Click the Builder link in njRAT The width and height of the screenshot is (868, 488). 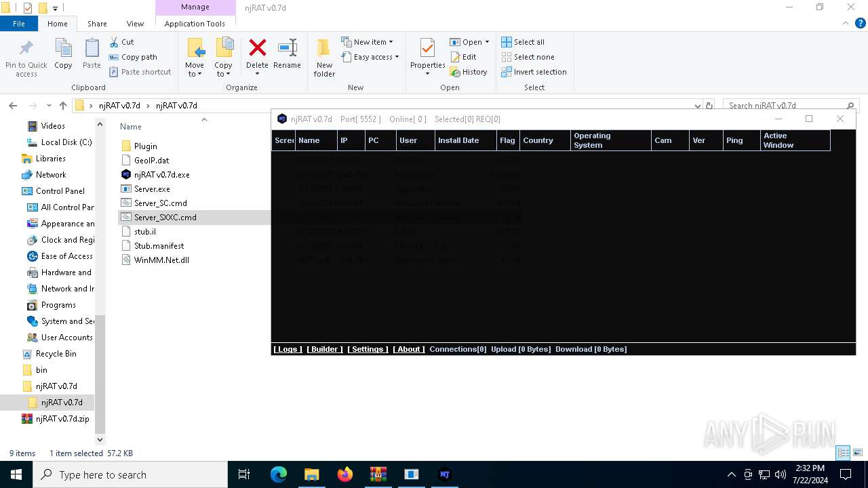pos(325,349)
